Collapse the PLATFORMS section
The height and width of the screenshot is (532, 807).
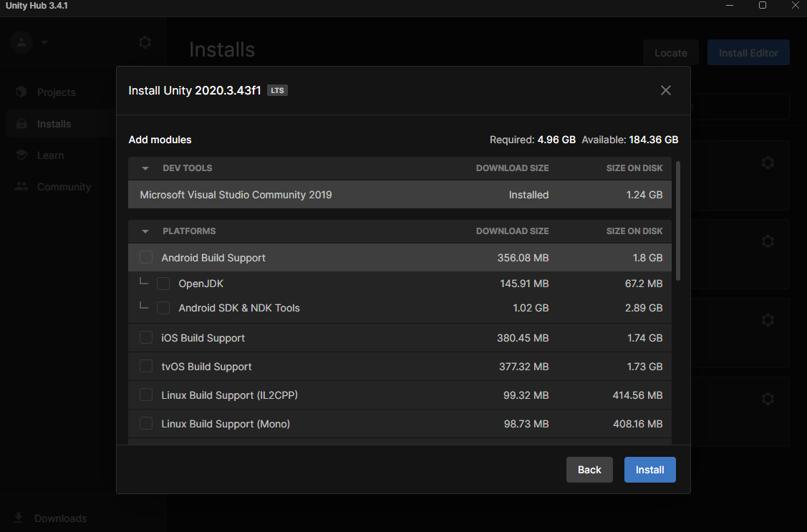point(145,231)
